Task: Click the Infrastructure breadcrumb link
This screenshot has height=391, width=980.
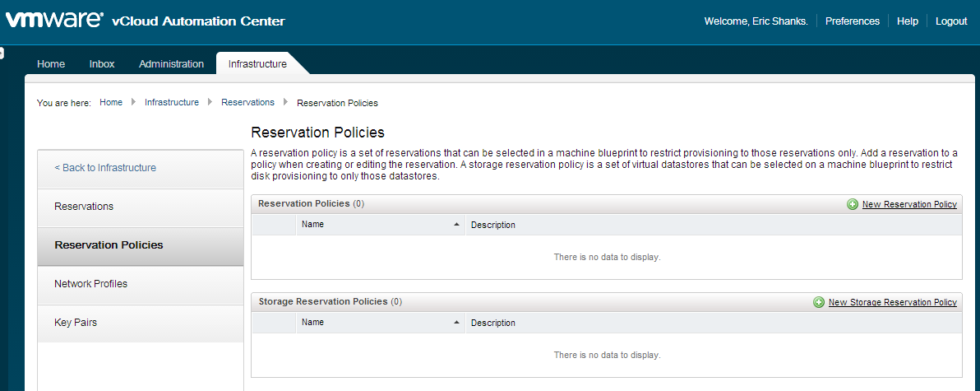Action: point(172,102)
